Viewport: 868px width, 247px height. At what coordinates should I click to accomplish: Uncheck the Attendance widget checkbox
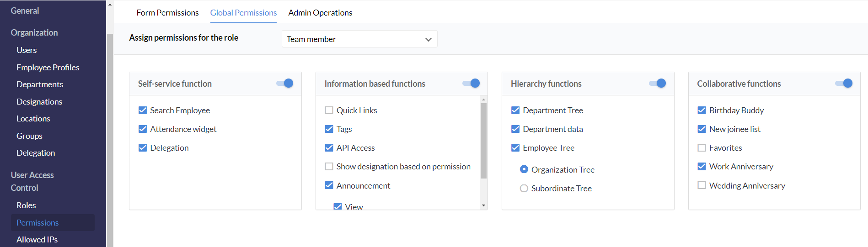[143, 129]
